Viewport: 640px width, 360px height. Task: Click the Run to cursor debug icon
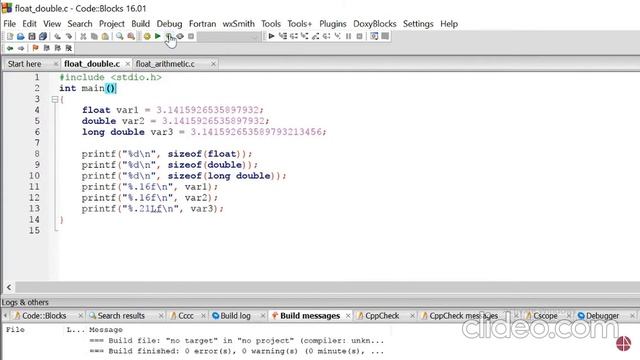(282, 36)
